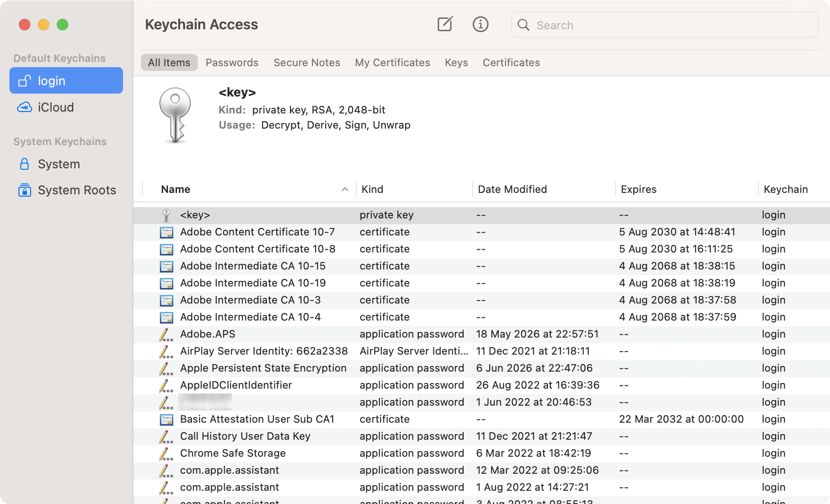Click expiry 5 Aug 2030 at 14:48:41
The width and height of the screenshot is (830, 504).
point(677,232)
